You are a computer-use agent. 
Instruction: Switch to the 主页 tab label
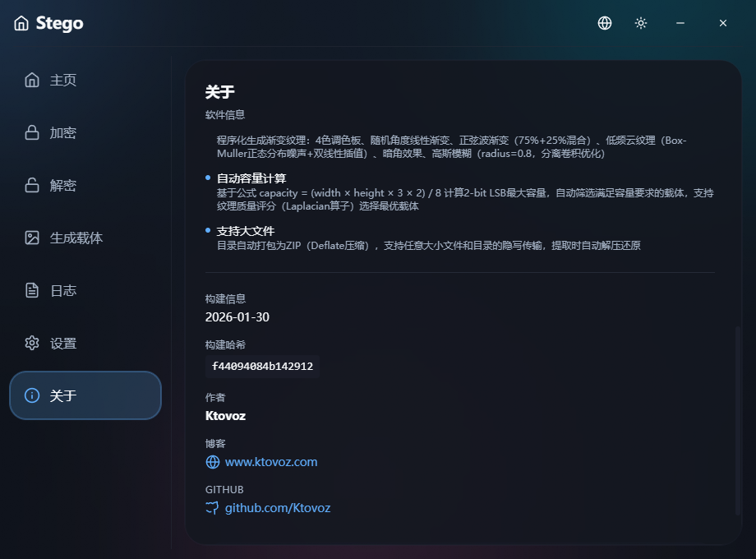(63, 80)
